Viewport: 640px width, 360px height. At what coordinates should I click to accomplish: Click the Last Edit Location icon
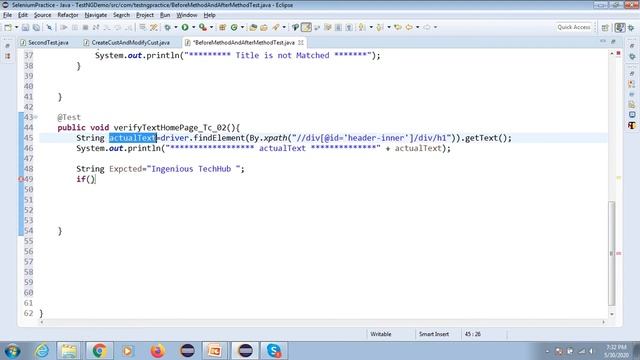click(x=398, y=27)
